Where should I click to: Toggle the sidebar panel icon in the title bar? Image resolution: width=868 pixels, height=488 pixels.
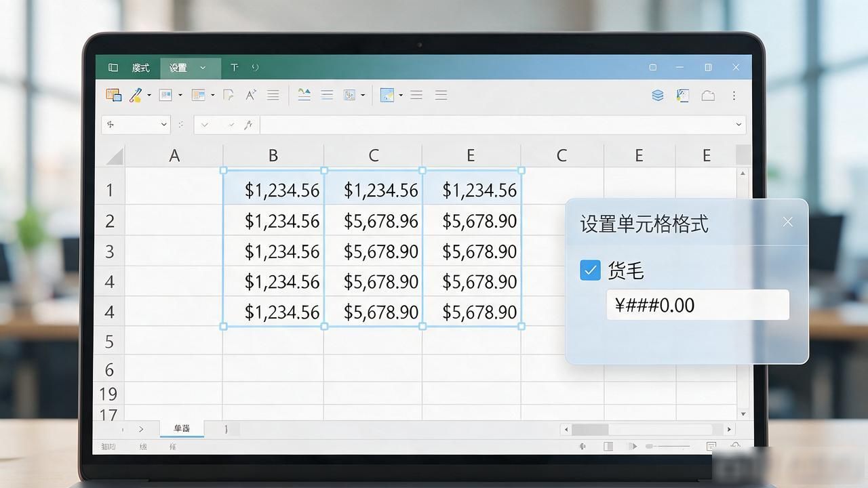coord(113,68)
